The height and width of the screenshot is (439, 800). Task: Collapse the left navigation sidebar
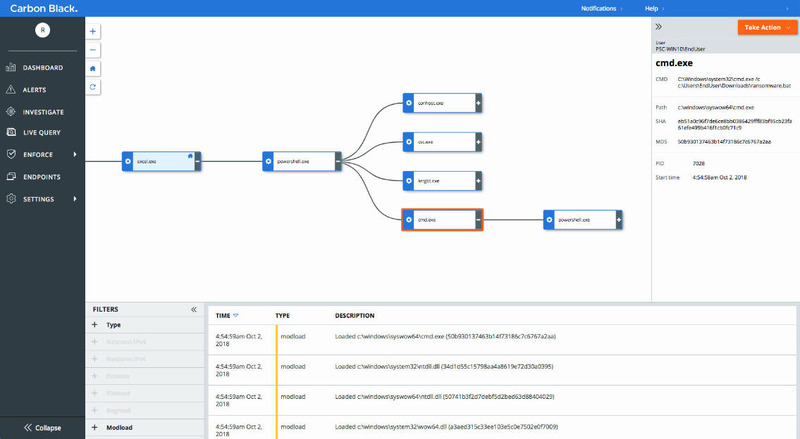click(x=42, y=427)
